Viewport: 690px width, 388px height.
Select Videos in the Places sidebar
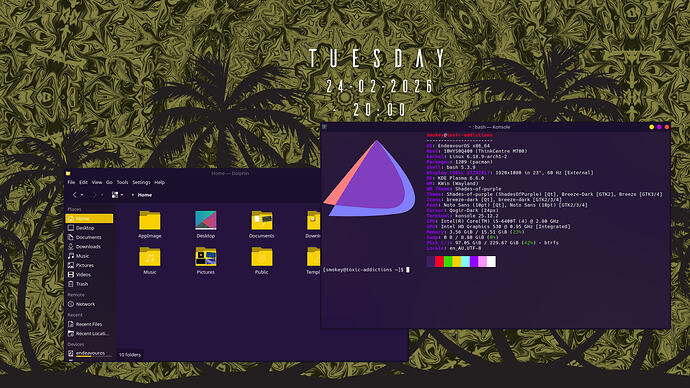coord(89,275)
